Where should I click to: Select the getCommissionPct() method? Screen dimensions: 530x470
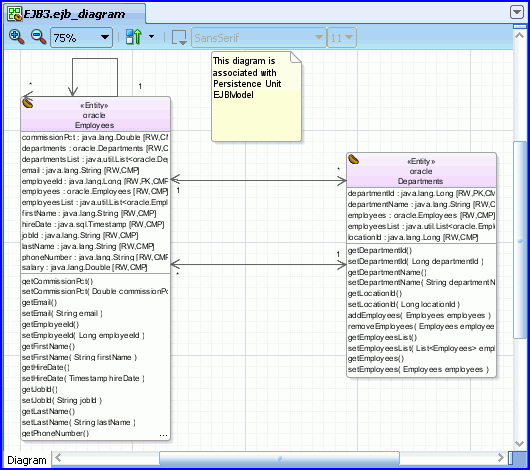(x=57, y=281)
